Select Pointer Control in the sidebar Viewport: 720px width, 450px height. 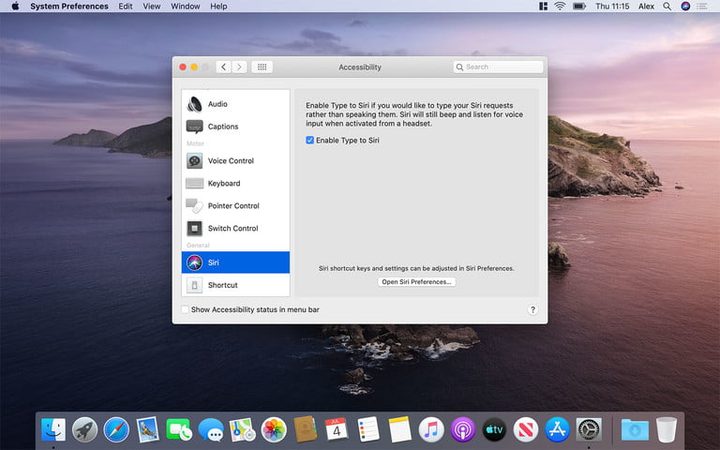[x=236, y=206]
